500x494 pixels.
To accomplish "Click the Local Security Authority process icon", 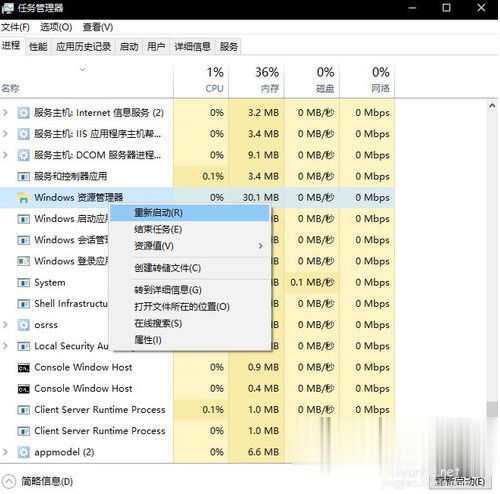I will (x=23, y=347).
